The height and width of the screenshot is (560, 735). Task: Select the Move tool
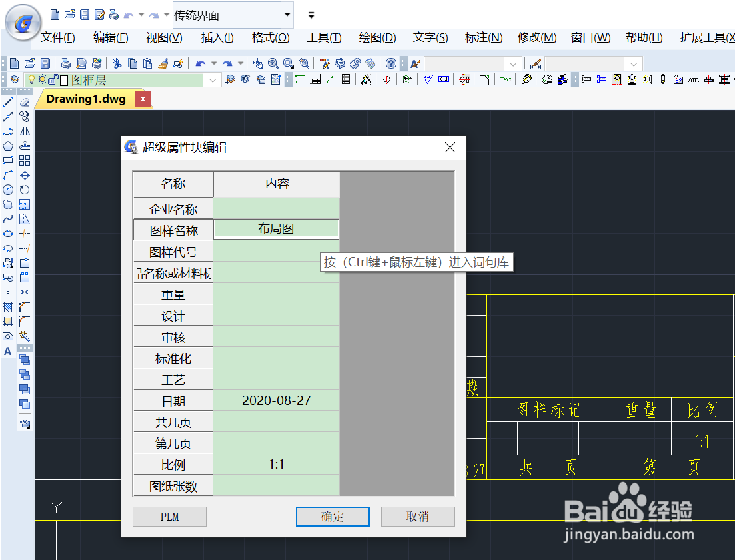click(25, 175)
